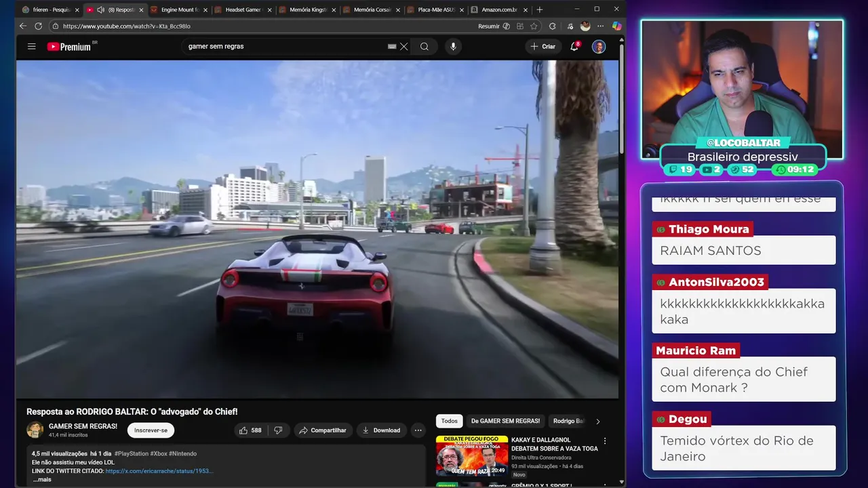Image resolution: width=868 pixels, height=488 pixels.
Task: Open browser extensions puzzle icon
Action: (552, 26)
